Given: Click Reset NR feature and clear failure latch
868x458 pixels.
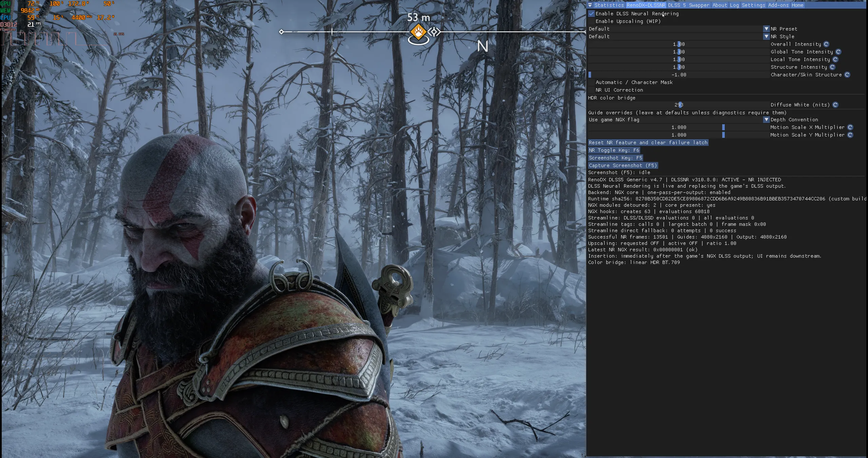Looking at the screenshot, I should click(648, 142).
